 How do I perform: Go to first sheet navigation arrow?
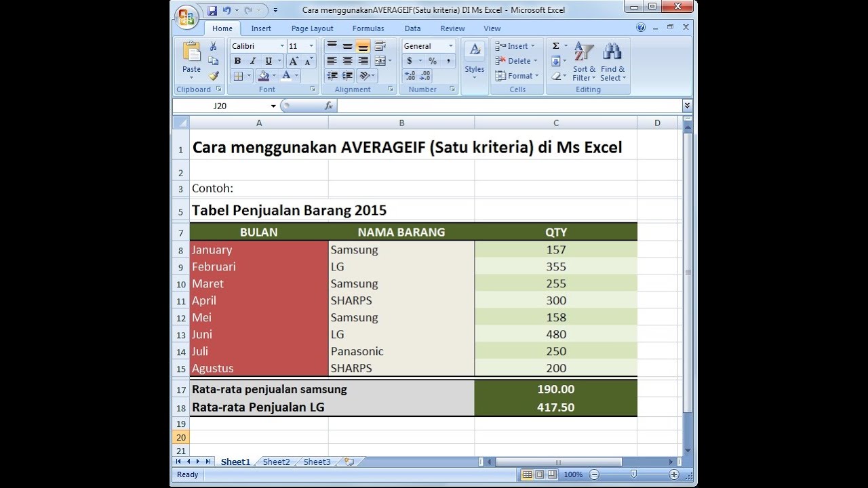tap(179, 462)
